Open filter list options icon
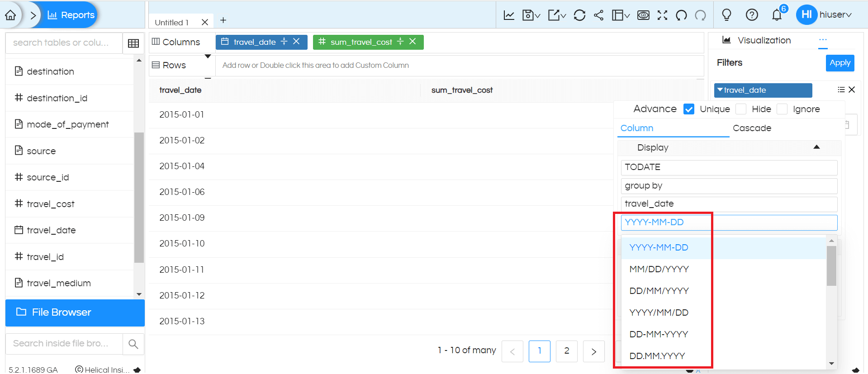Image resolution: width=868 pixels, height=374 pixels. [x=841, y=90]
